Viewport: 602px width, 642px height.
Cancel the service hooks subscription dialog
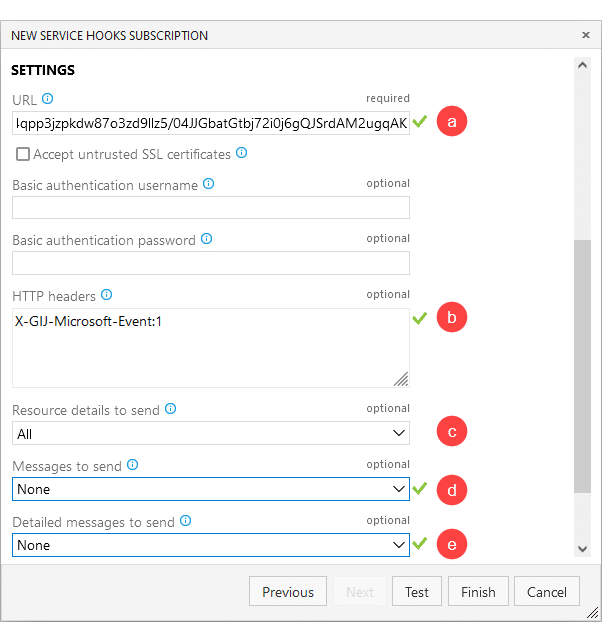pos(547,591)
